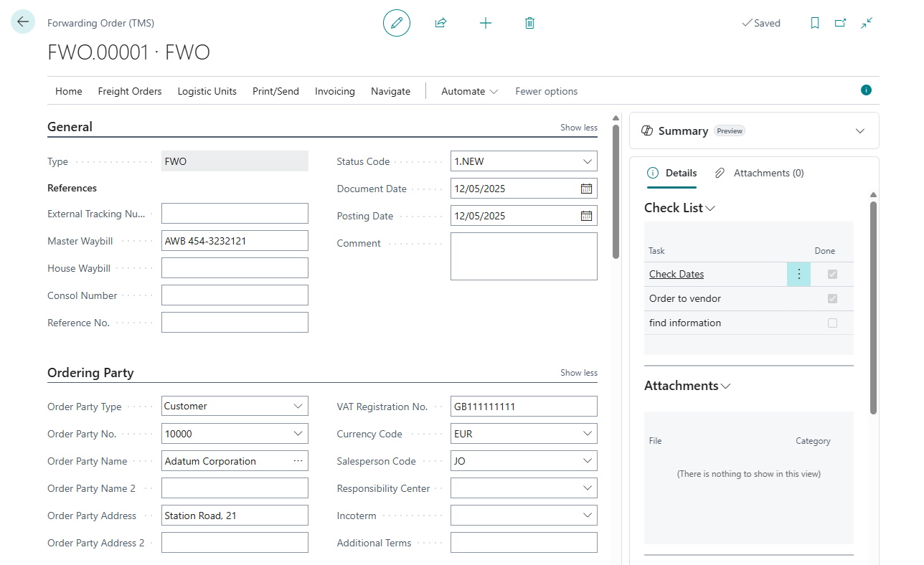The width and height of the screenshot is (924, 565).
Task: Click the back arrow button
Action: tap(23, 22)
